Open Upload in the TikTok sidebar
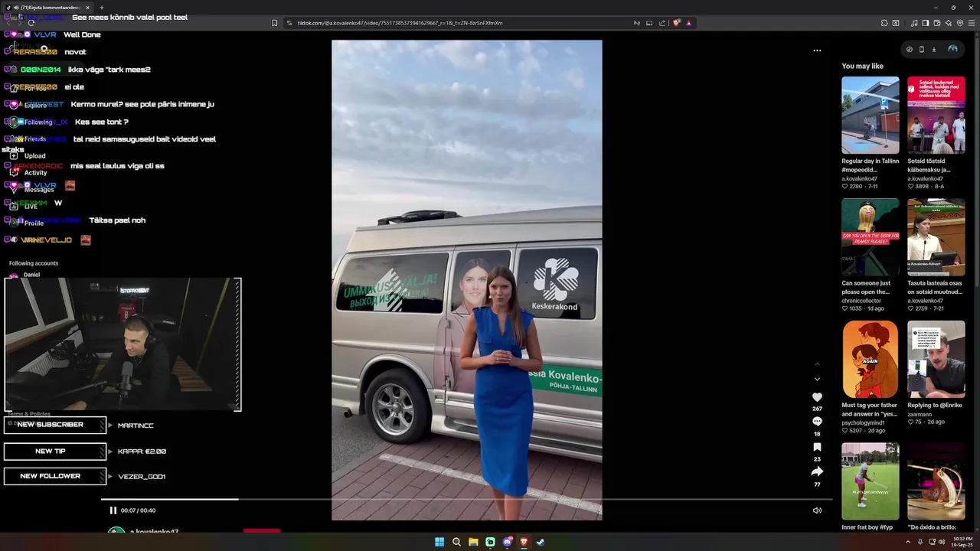This screenshot has height=551, width=980. [34, 155]
